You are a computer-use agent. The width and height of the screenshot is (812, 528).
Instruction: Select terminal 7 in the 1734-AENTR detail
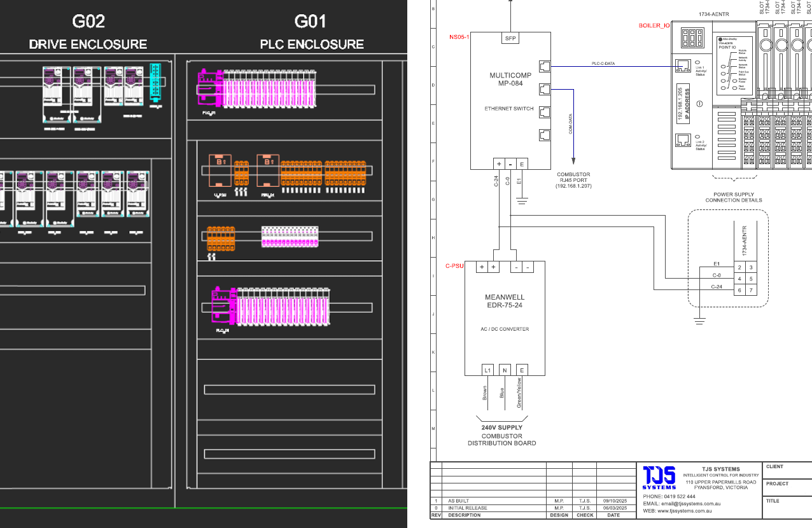pyautogui.click(x=751, y=291)
